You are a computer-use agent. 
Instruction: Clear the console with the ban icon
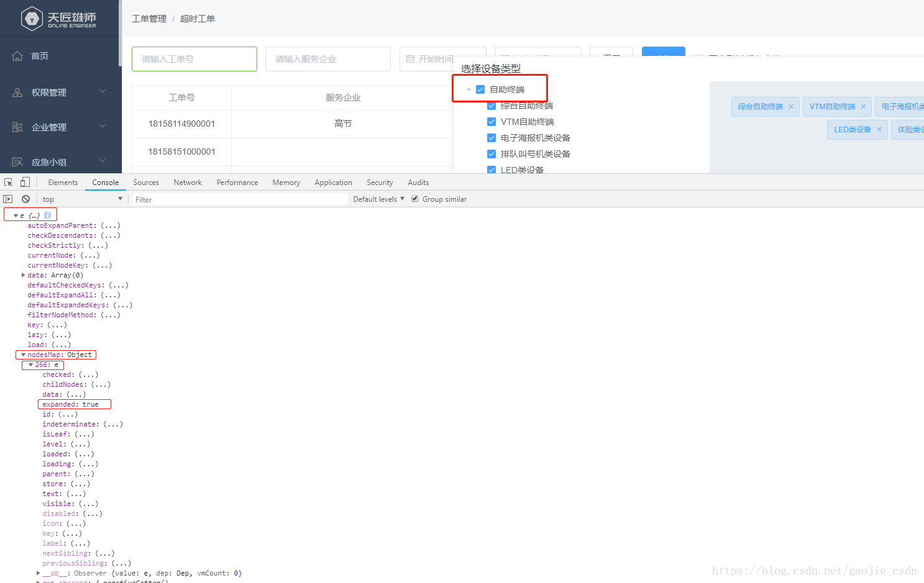point(25,199)
